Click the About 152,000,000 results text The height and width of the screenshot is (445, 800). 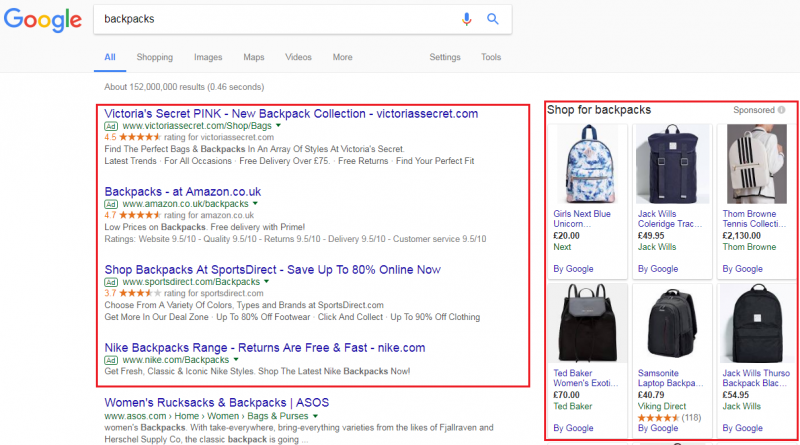[184, 87]
